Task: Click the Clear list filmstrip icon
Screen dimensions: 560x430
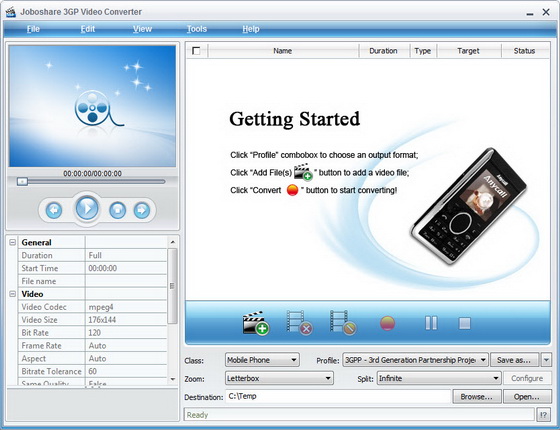Action: point(343,323)
